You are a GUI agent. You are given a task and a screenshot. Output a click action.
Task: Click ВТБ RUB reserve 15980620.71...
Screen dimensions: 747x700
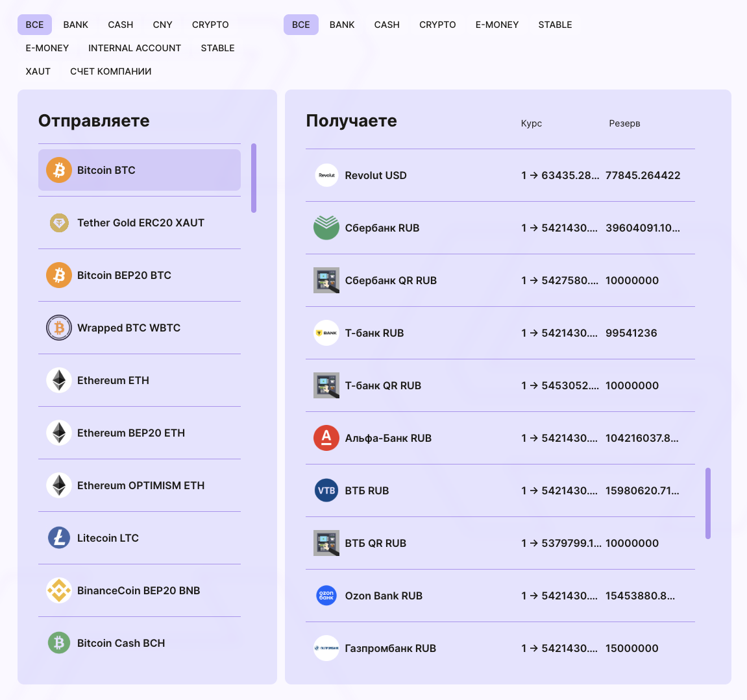pyautogui.click(x=643, y=490)
